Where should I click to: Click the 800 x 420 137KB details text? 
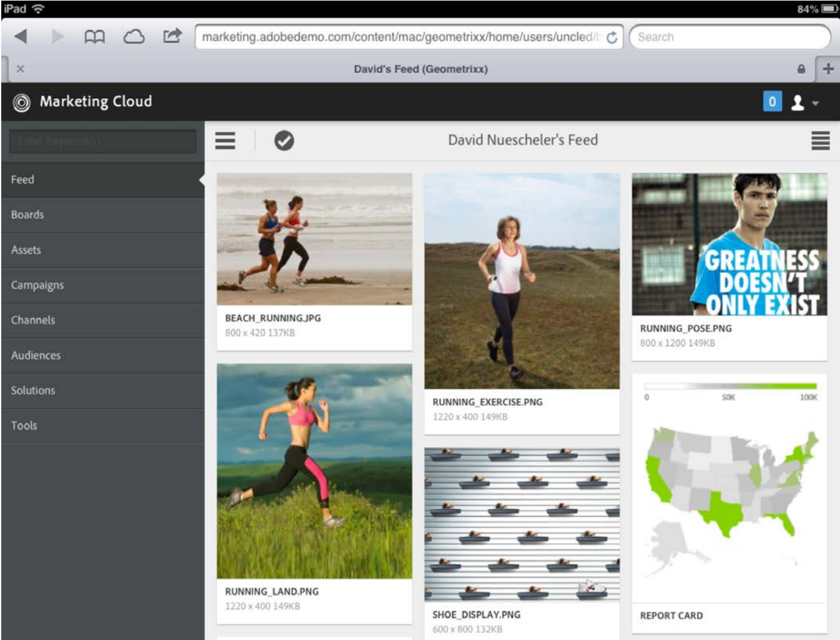click(x=260, y=333)
